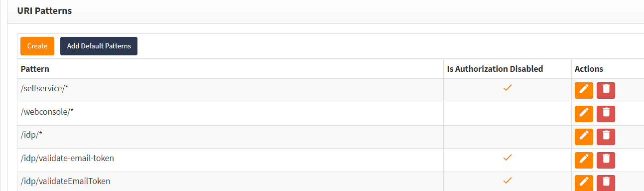
Task: Delete the /idp/validateEmailToken pattern
Action: click(x=606, y=183)
